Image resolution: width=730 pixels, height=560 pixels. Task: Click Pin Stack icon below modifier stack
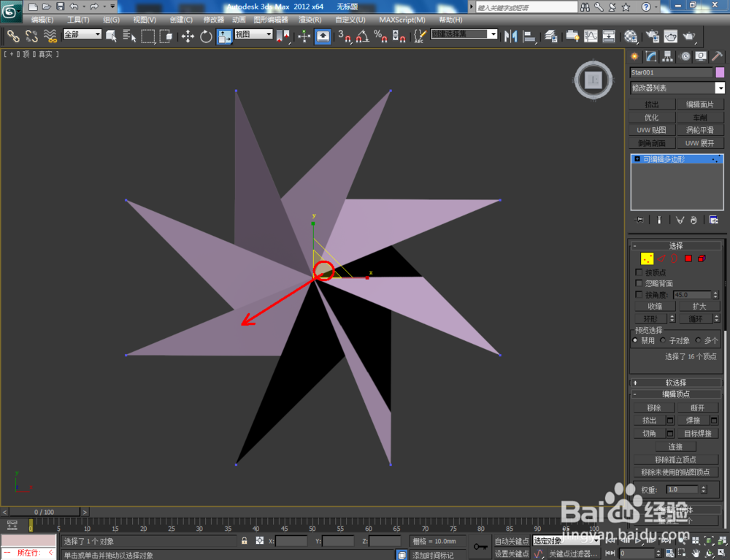pos(639,220)
